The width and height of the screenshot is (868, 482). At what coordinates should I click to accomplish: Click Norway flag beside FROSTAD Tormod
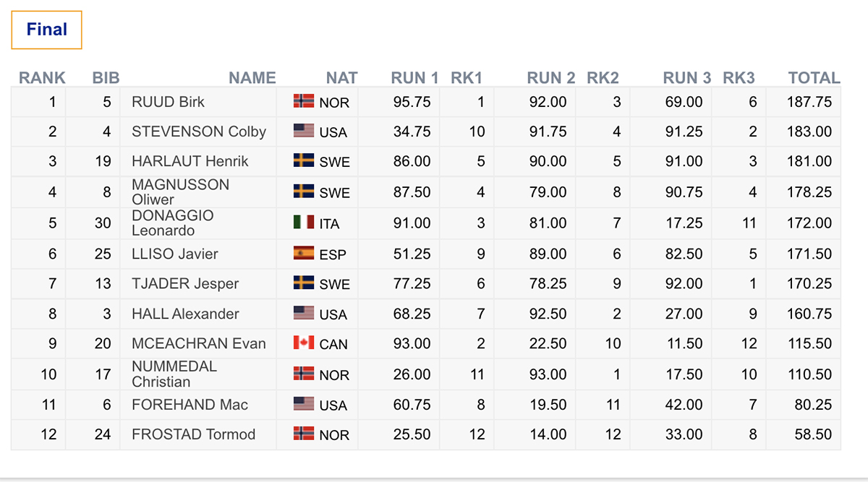(x=304, y=434)
